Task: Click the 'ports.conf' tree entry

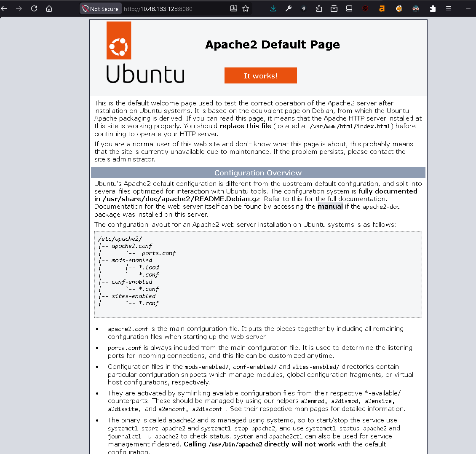Action: 159,253
